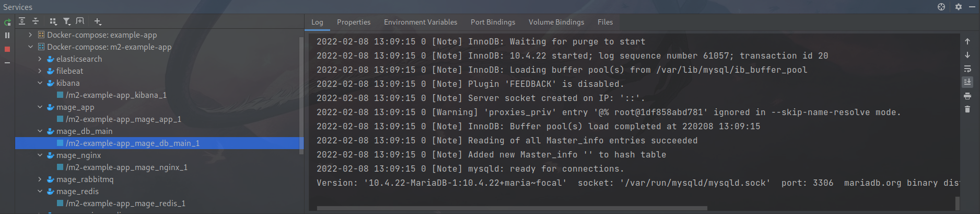This screenshot has width=980, height=214.
Task: Expand Docker-compose: example-app node
Action: (x=30, y=35)
